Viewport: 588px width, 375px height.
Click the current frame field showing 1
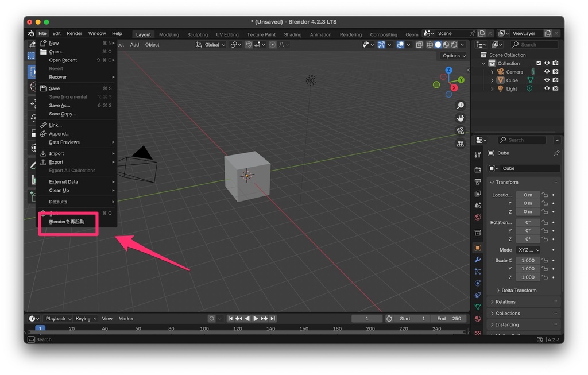tap(366, 318)
